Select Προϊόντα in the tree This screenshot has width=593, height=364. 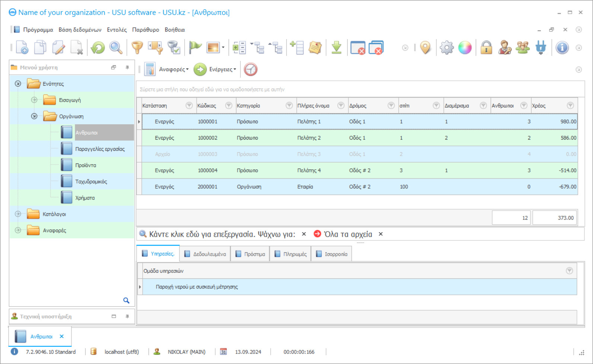click(86, 165)
